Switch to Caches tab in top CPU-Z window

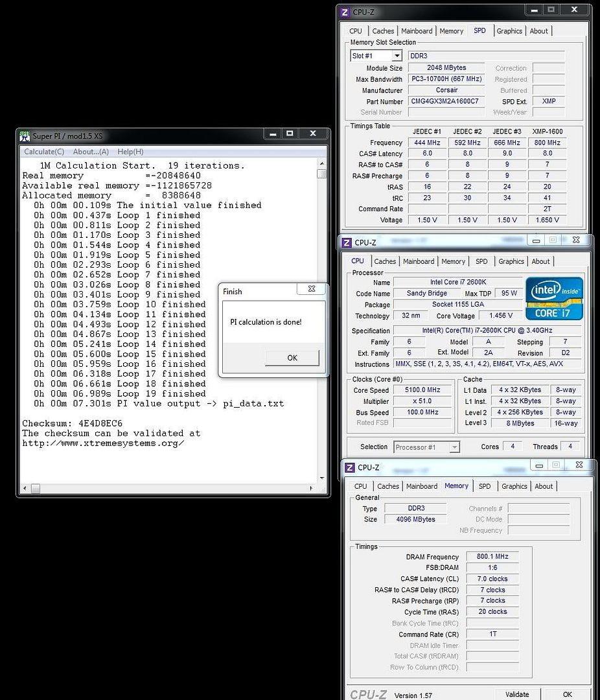[383, 31]
